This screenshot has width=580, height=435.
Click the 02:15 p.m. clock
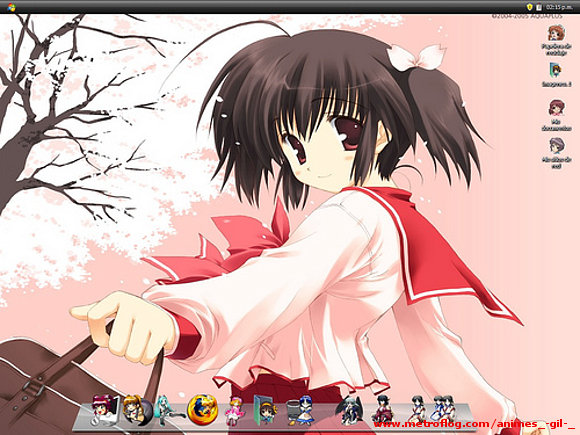point(558,7)
